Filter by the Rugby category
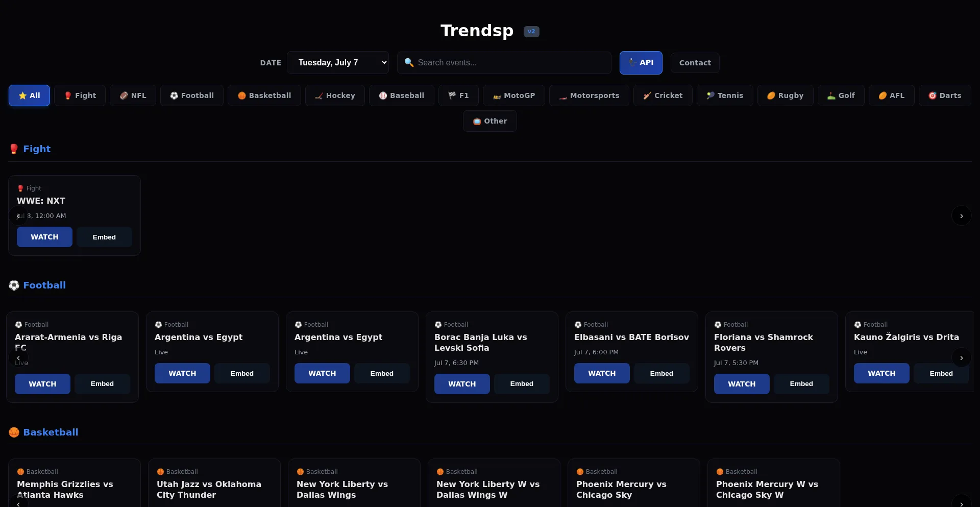 tap(786, 95)
